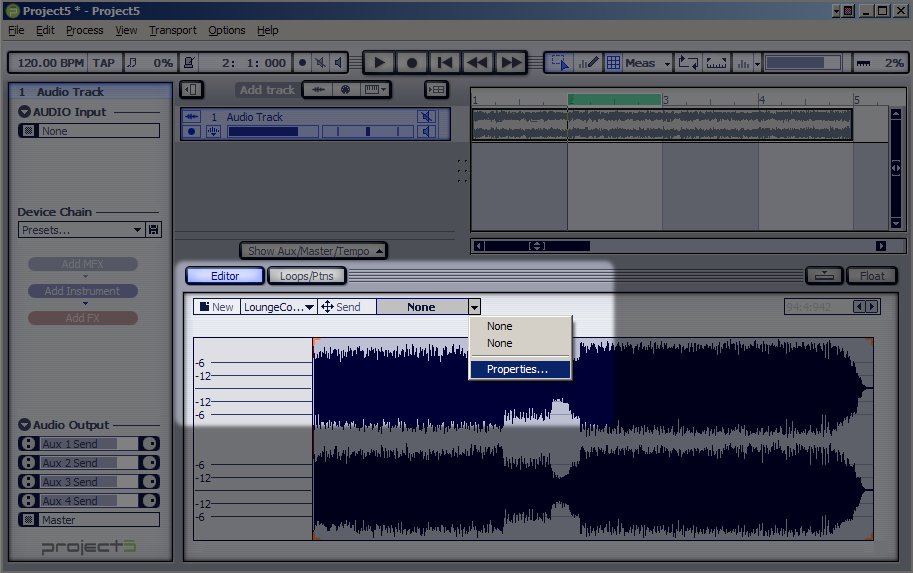The image size is (913, 573).
Task: Open the None automation dropdown arrow
Action: [475, 307]
